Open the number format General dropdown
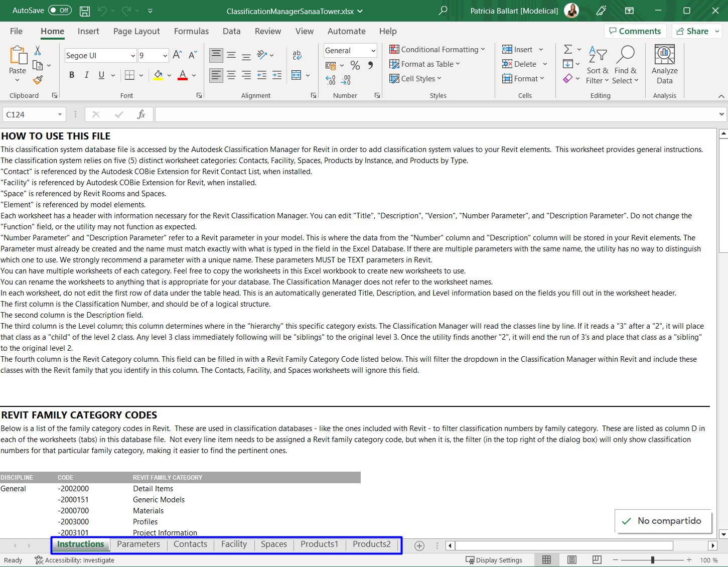This screenshot has width=728, height=567. (373, 50)
